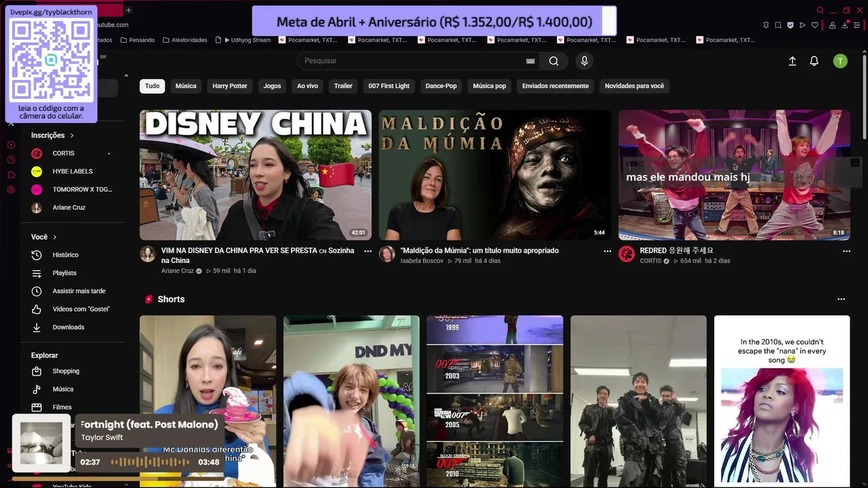Select the Dance-Pop filter chip
The width and height of the screenshot is (868, 488).
(x=441, y=86)
